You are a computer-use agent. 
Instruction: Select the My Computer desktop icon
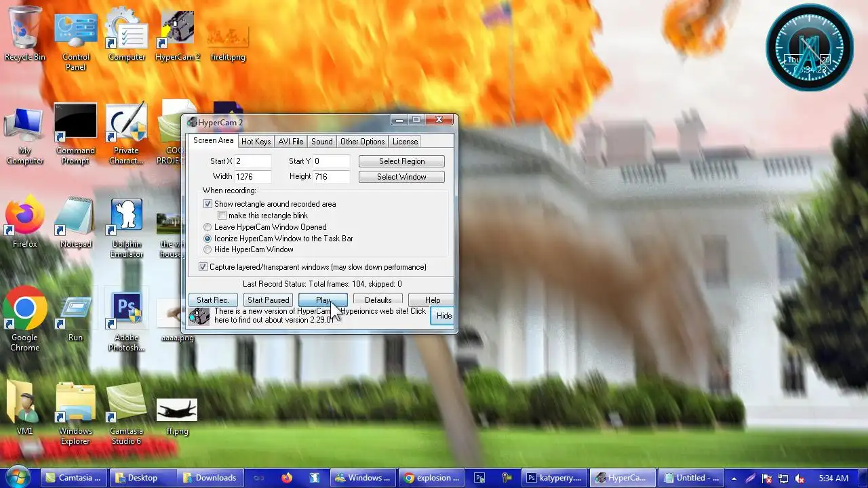click(25, 137)
